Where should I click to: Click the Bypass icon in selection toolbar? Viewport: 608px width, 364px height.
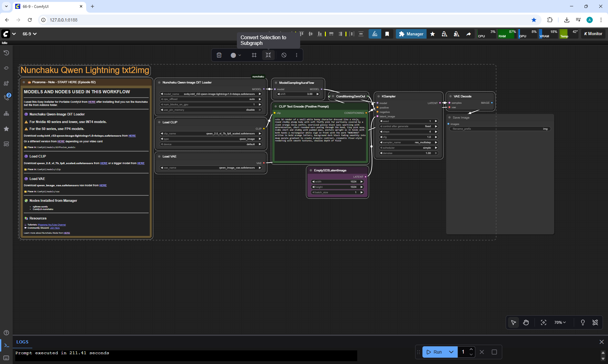coord(284,55)
